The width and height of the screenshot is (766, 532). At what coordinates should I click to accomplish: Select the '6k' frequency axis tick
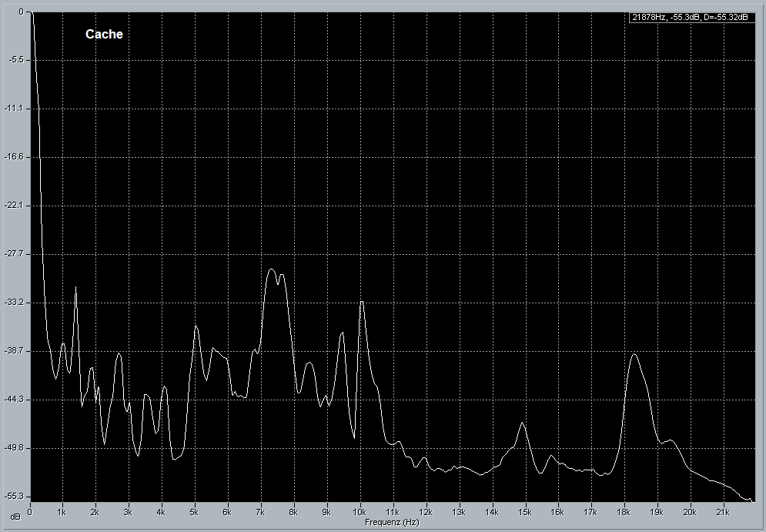[x=226, y=513]
